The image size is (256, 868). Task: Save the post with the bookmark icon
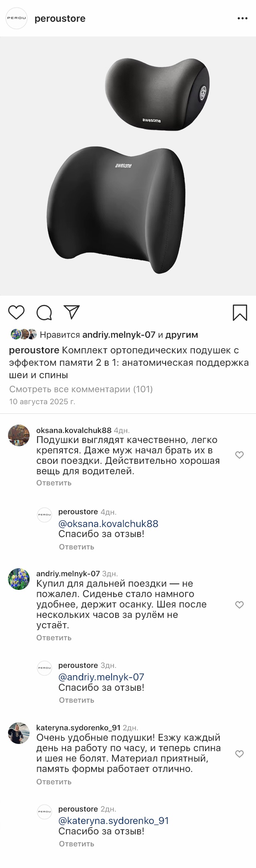pyautogui.click(x=240, y=313)
